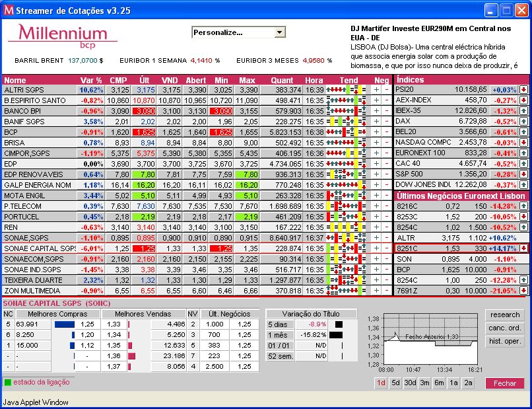Screen dimensions: 532x409
Task: Click the Quant column header
Action: coord(282,81)
